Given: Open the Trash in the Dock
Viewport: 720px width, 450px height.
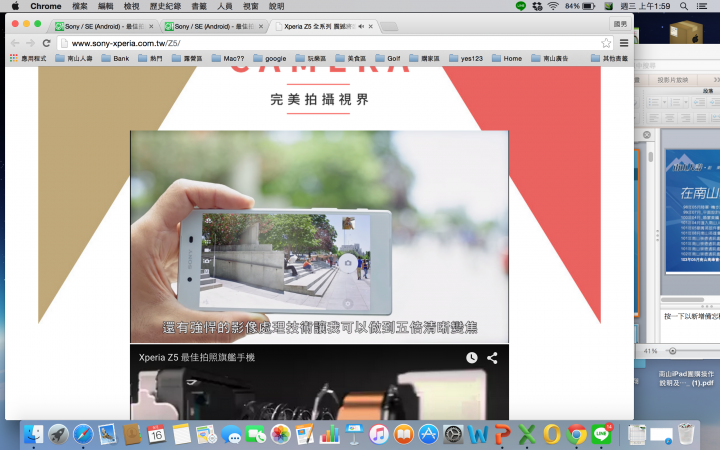Looking at the screenshot, I should [x=686, y=434].
